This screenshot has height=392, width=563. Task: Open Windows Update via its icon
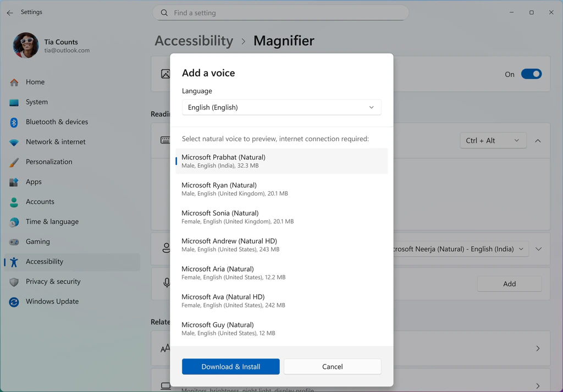tap(14, 302)
